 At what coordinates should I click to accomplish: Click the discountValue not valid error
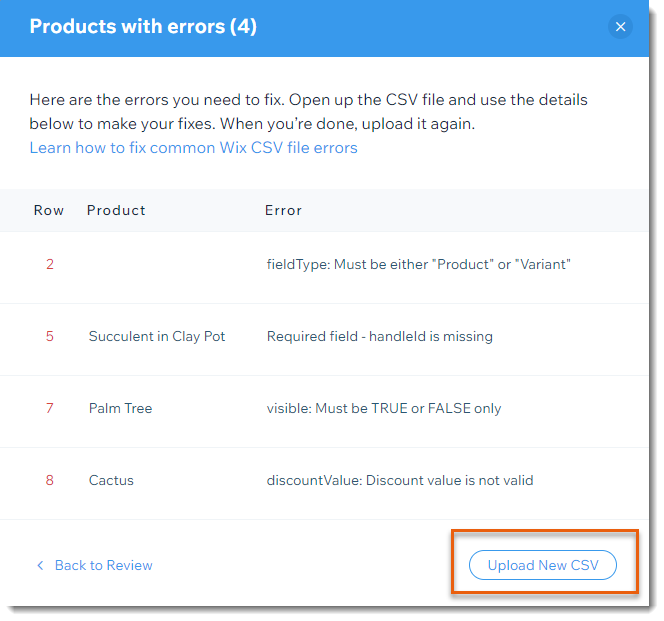click(x=400, y=480)
